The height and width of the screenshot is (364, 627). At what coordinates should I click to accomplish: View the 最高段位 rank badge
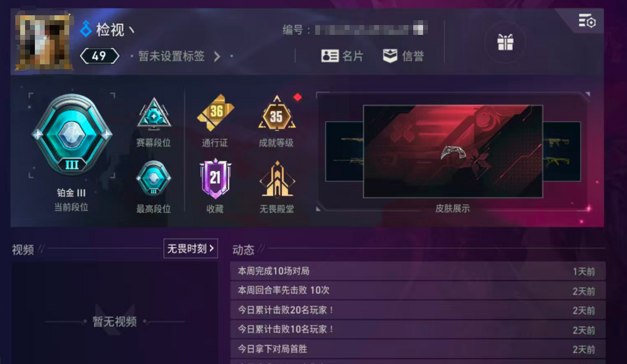pyautogui.click(x=153, y=179)
